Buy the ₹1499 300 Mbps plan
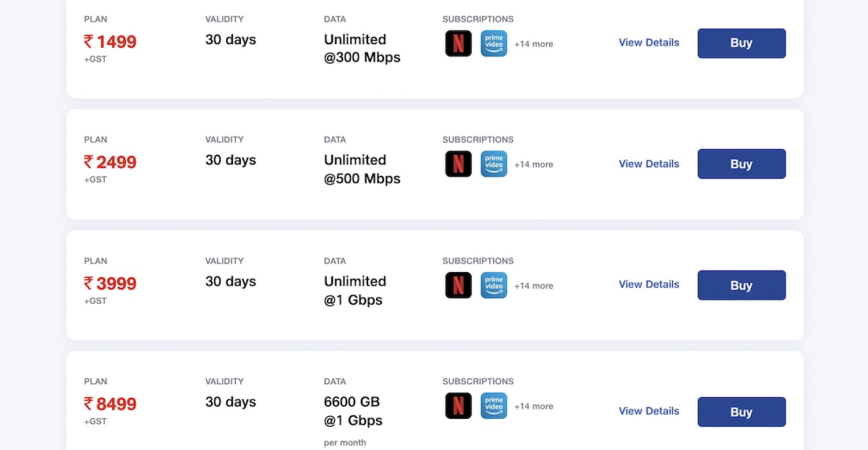Screen dimensions: 868x450 (741, 43)
